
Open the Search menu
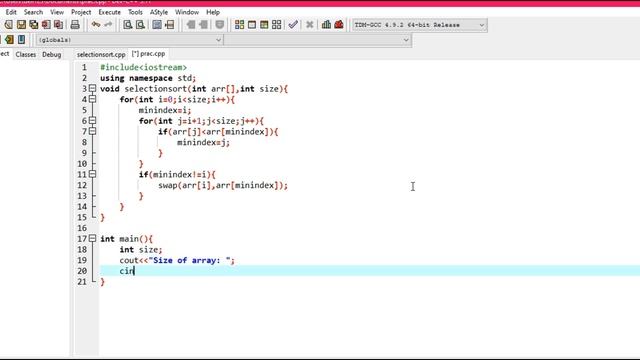(x=33, y=12)
